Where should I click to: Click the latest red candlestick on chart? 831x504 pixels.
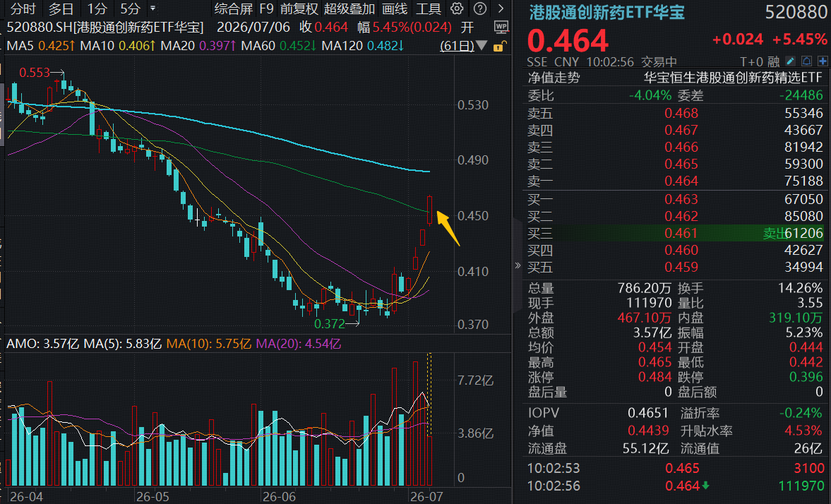[430, 210]
